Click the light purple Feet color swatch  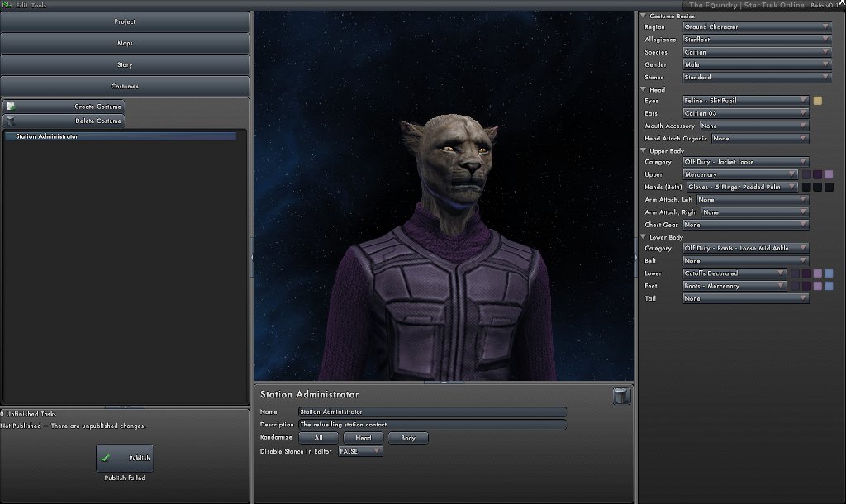818,286
